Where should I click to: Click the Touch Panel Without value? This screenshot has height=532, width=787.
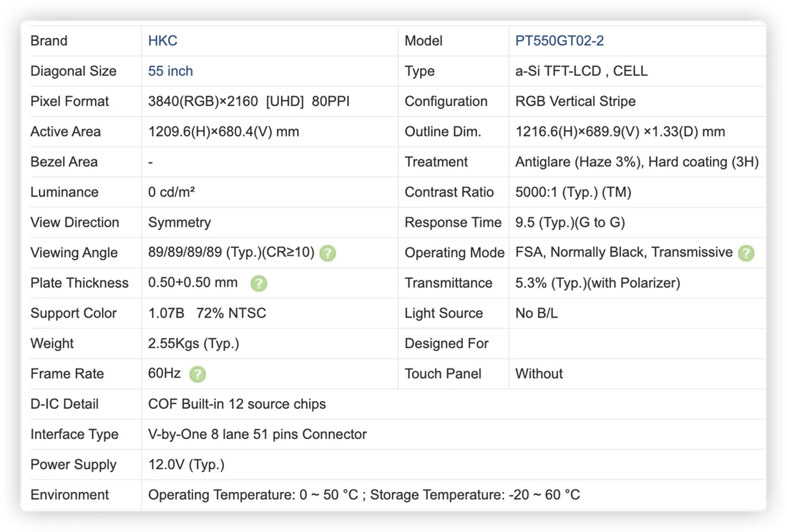coord(539,374)
